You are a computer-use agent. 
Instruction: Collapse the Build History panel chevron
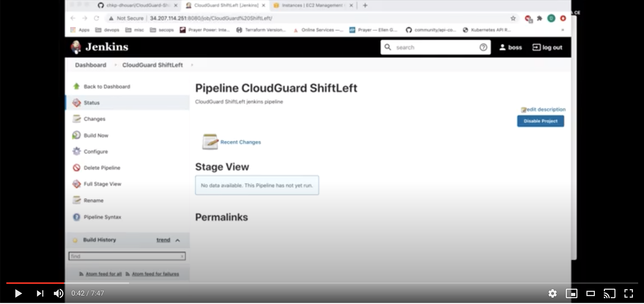(178, 240)
